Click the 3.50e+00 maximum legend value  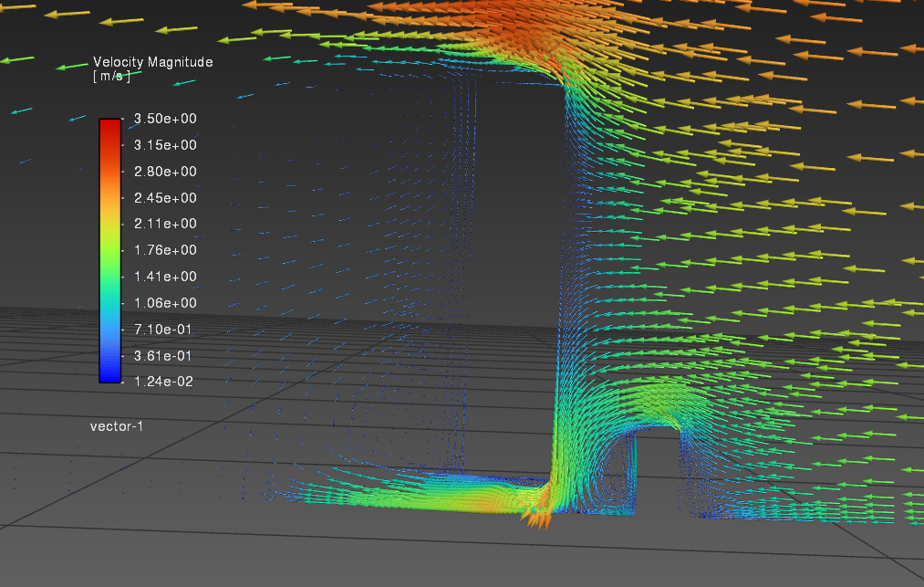(165, 119)
